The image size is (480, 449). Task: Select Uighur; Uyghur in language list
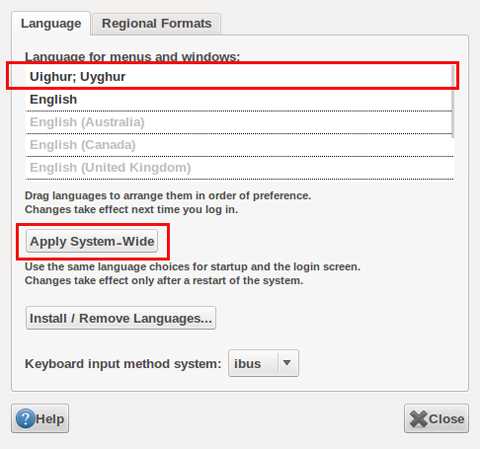click(x=239, y=77)
